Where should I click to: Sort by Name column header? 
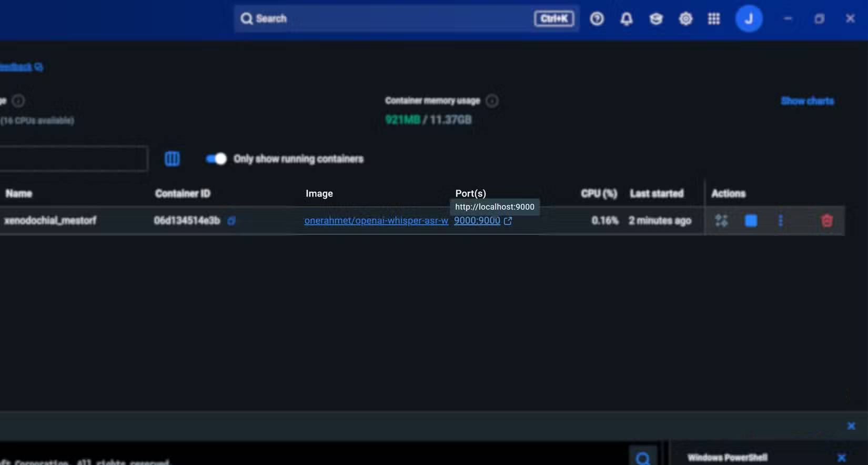click(x=19, y=193)
